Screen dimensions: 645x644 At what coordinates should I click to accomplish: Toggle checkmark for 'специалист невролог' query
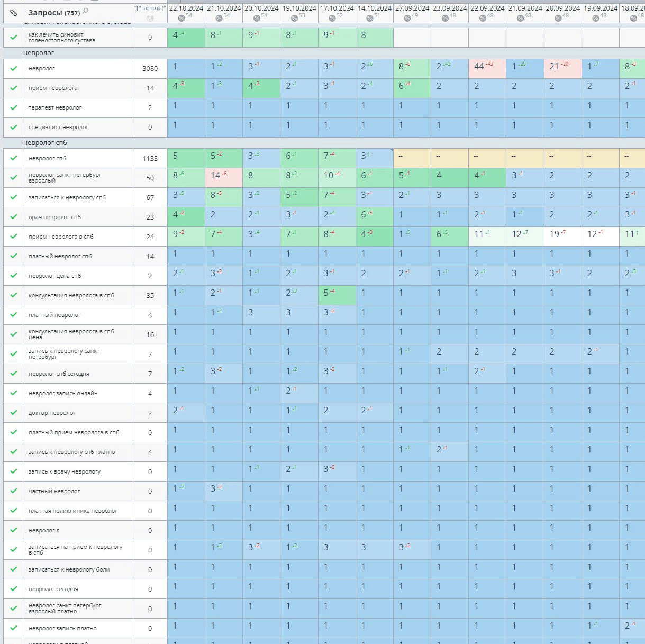click(14, 127)
